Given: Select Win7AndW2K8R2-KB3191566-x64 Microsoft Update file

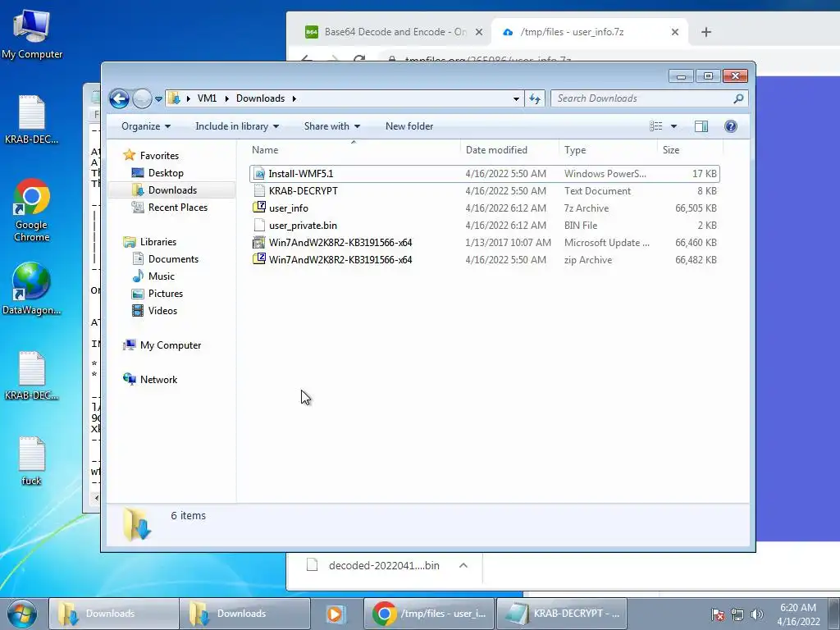Looking at the screenshot, I should (x=484, y=242).
